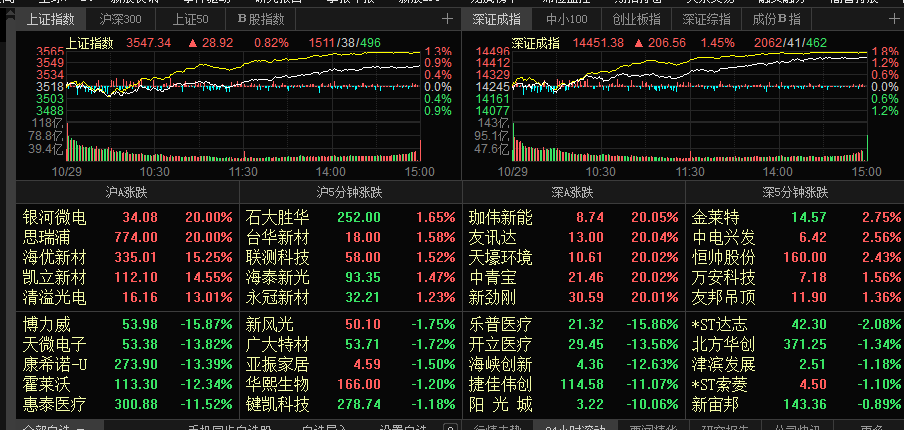Viewport: 904px width, 430px height.
Task: Select 天微电子 stock
Action: tap(127, 345)
